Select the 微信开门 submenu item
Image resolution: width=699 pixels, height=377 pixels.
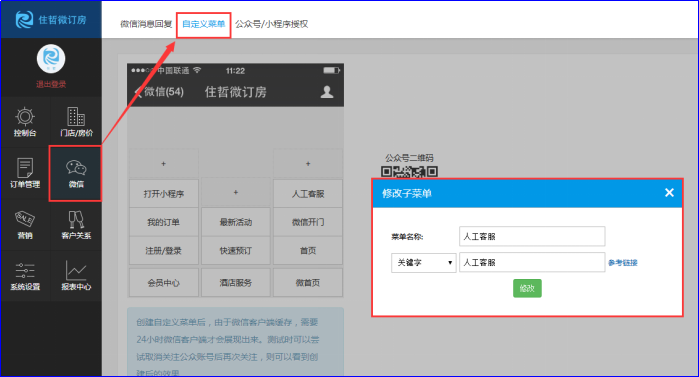click(308, 222)
